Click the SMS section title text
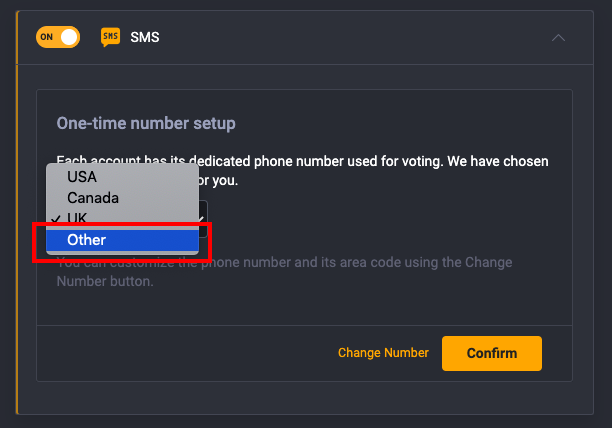Image resolution: width=612 pixels, height=428 pixels. 145,37
